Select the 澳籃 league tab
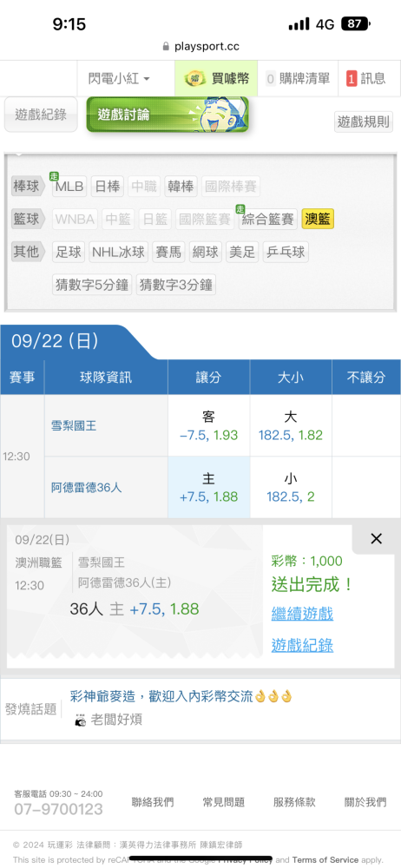The width and height of the screenshot is (401, 868). pyautogui.click(x=318, y=220)
